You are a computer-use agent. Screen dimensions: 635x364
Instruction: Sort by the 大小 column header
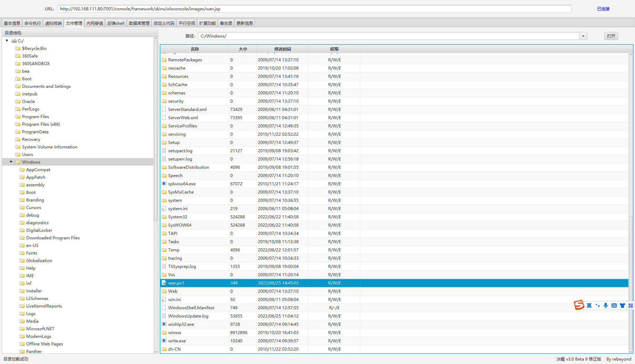click(x=243, y=49)
